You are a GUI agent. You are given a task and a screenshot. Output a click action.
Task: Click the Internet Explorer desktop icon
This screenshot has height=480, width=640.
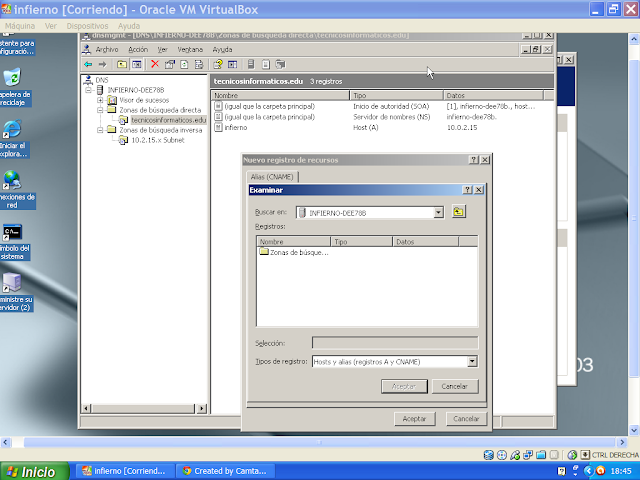point(12,129)
